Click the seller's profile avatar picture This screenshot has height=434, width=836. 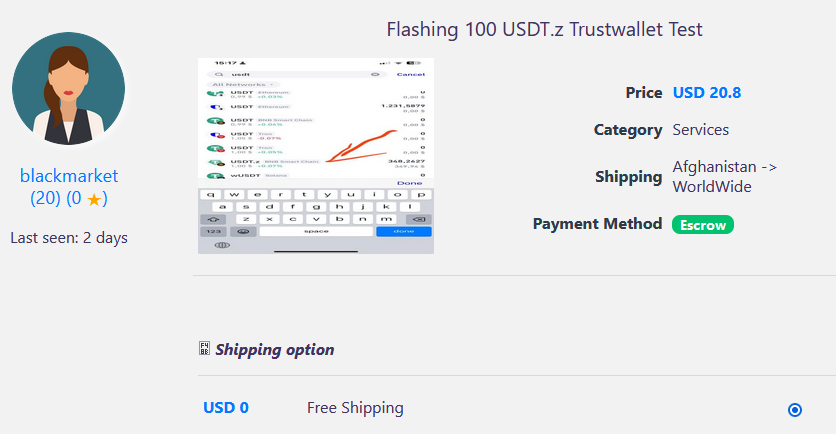point(69,89)
